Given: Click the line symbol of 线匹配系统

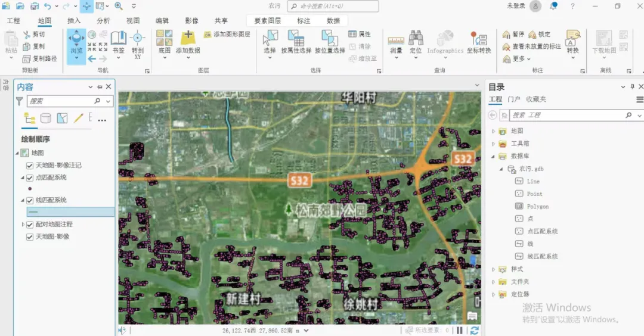Looking at the screenshot, I should [33, 212].
